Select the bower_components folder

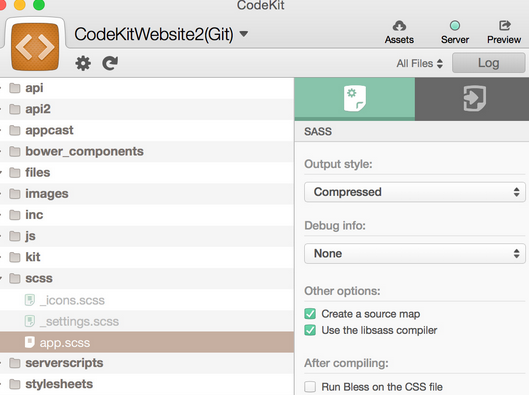pyautogui.click(x=147, y=151)
